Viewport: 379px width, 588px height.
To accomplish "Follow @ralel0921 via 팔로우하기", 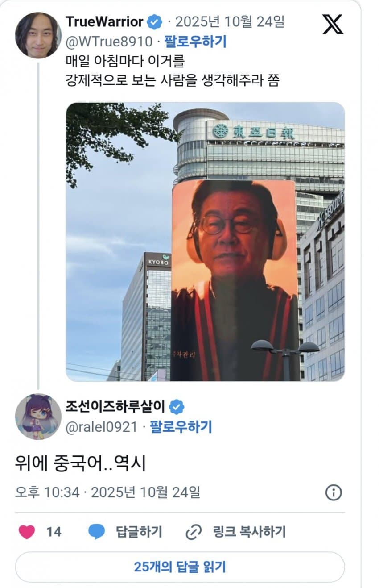I will (x=181, y=427).
